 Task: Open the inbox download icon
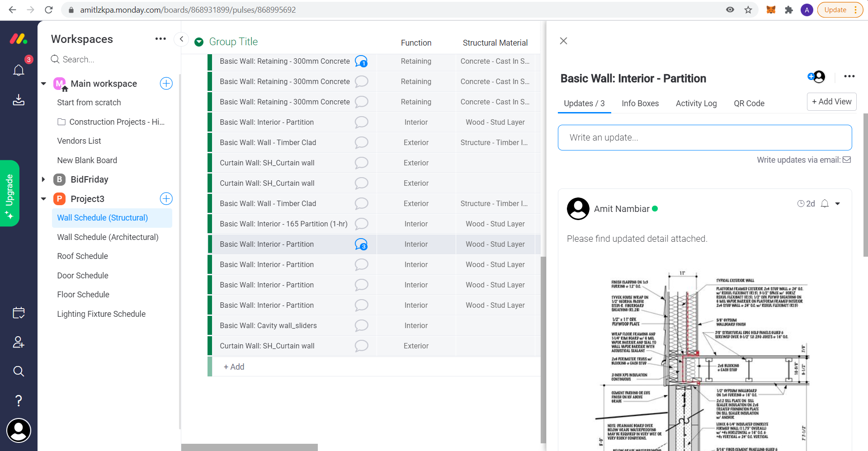(x=19, y=100)
